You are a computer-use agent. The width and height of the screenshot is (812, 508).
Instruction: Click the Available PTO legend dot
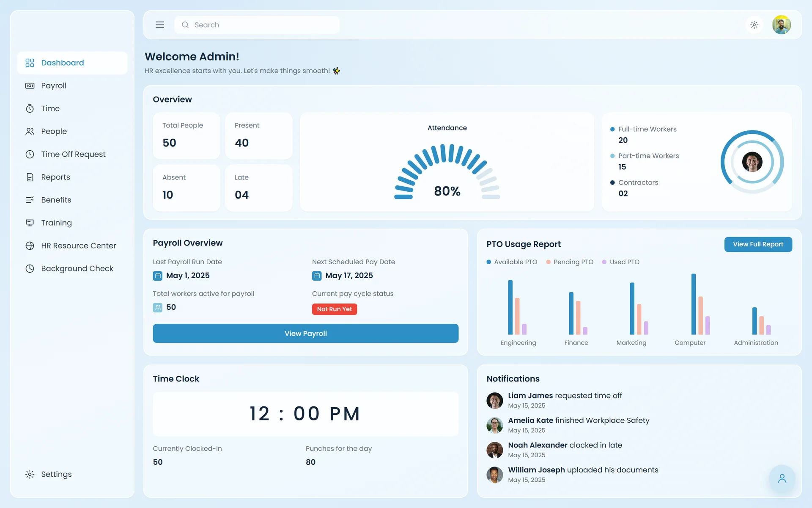point(488,262)
